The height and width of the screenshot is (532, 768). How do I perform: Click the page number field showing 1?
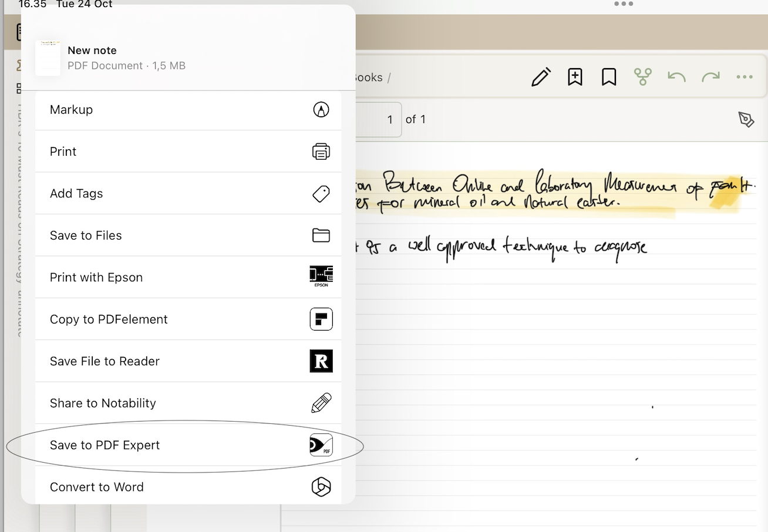pyautogui.click(x=390, y=119)
